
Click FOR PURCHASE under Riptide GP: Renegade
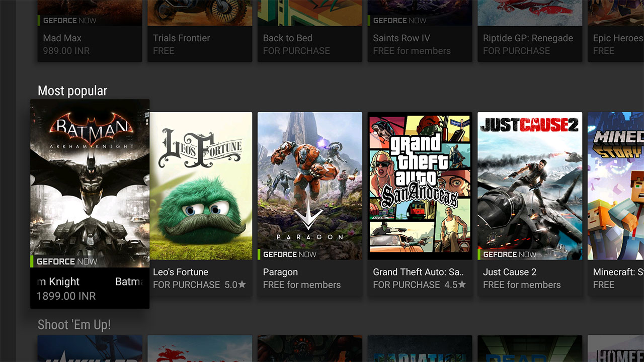[516, 51]
